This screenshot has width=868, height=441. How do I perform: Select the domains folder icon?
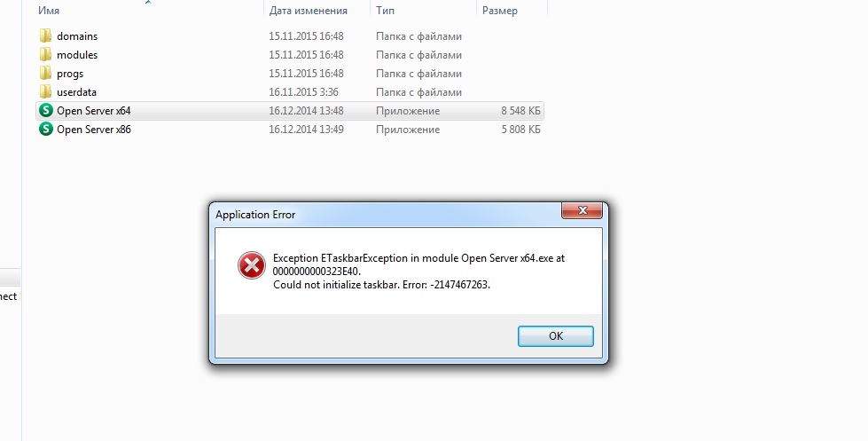point(45,36)
